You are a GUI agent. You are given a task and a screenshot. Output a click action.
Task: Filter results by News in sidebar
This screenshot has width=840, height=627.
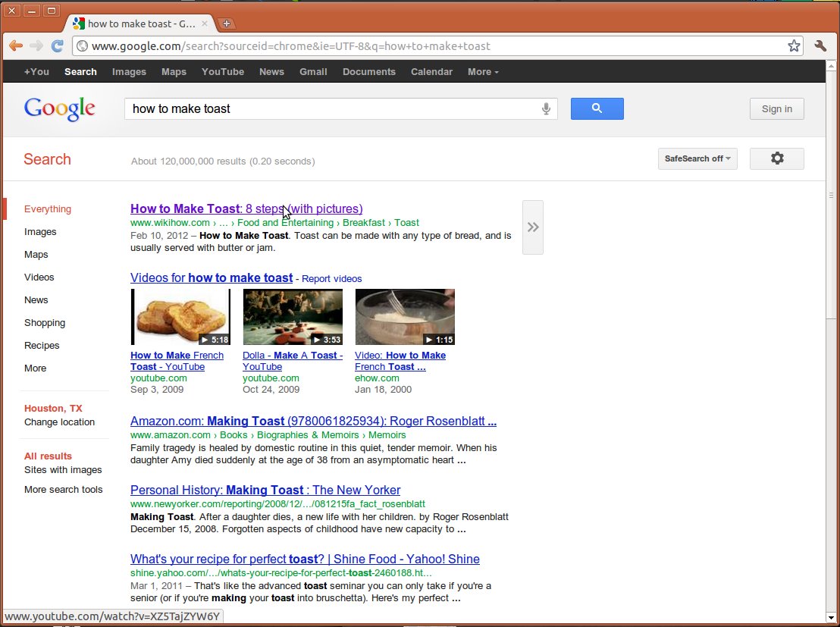tap(36, 300)
